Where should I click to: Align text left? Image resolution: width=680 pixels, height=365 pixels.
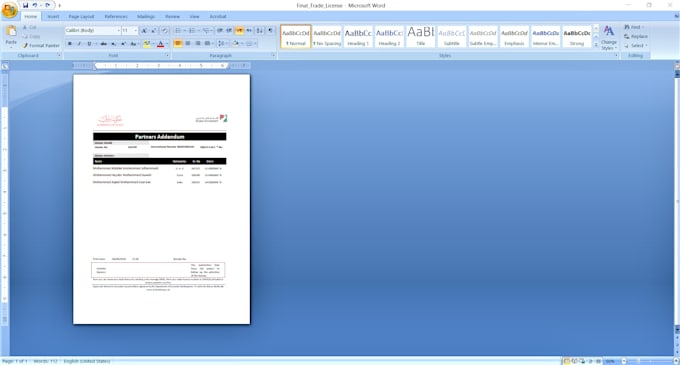click(x=178, y=43)
